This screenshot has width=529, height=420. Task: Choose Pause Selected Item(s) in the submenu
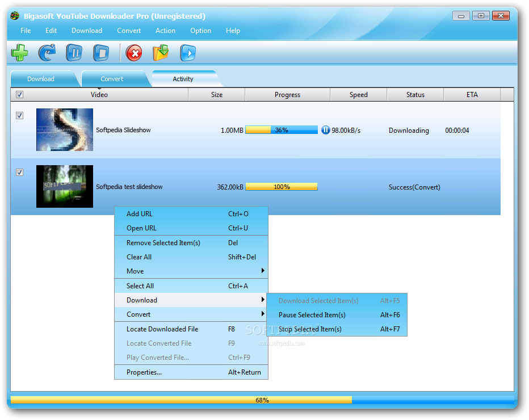coord(337,315)
